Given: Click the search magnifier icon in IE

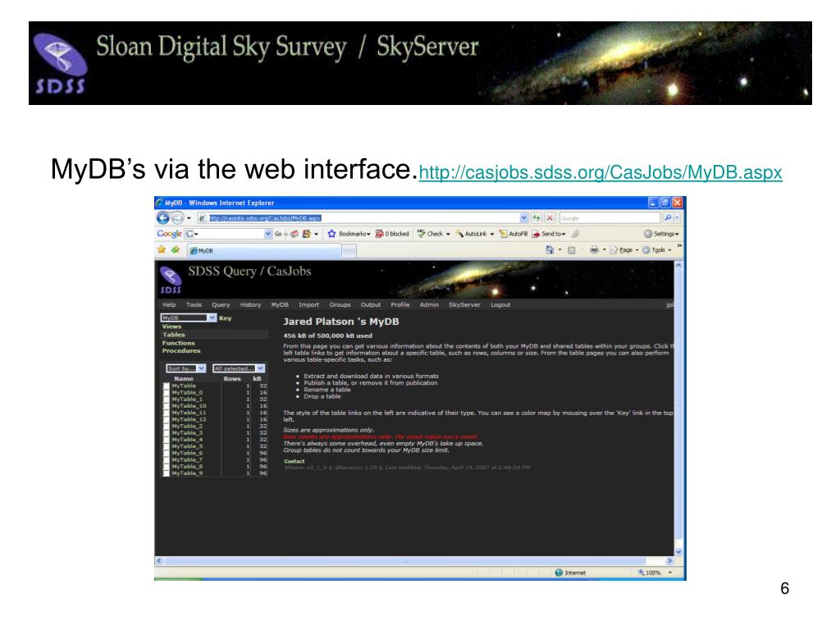Looking at the screenshot, I should pyautogui.click(x=668, y=217).
